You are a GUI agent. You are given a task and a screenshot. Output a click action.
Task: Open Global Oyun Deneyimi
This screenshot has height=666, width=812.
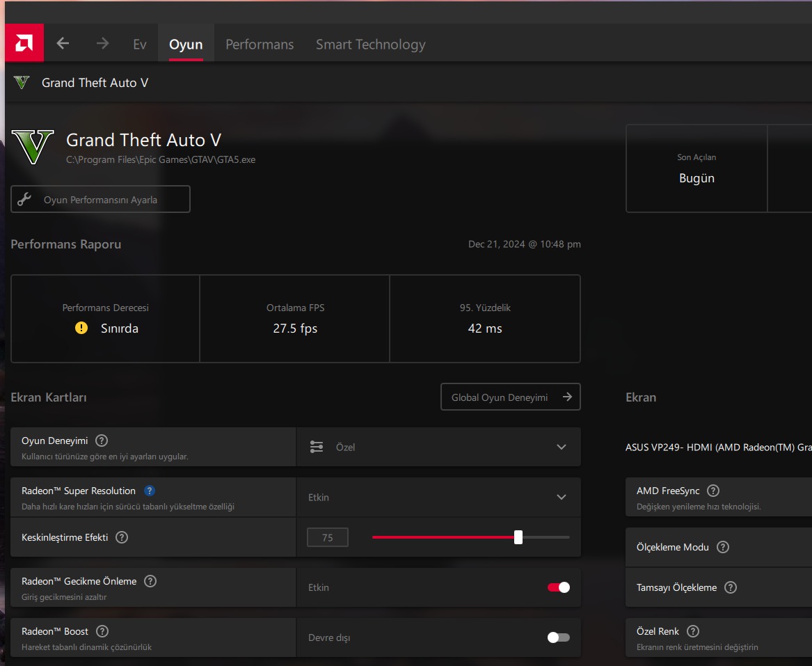pyautogui.click(x=511, y=397)
